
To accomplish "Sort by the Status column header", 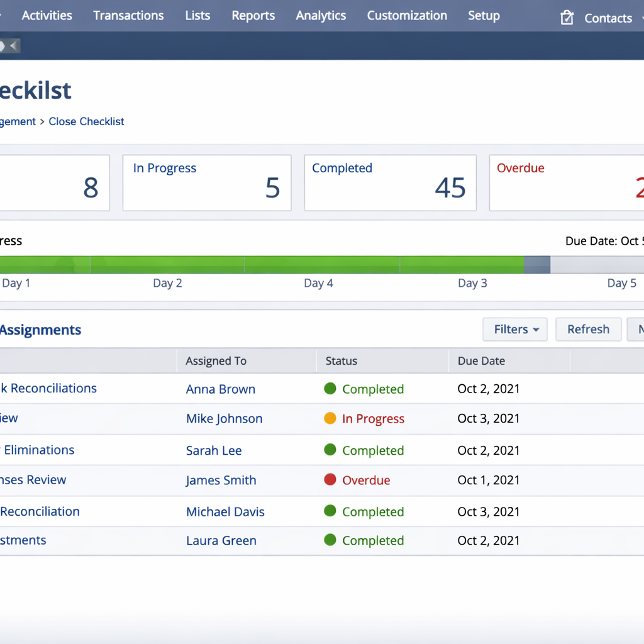I will (x=341, y=361).
